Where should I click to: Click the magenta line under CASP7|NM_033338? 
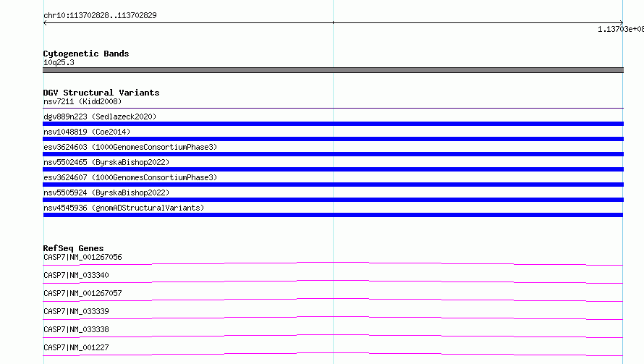tap(333, 336)
